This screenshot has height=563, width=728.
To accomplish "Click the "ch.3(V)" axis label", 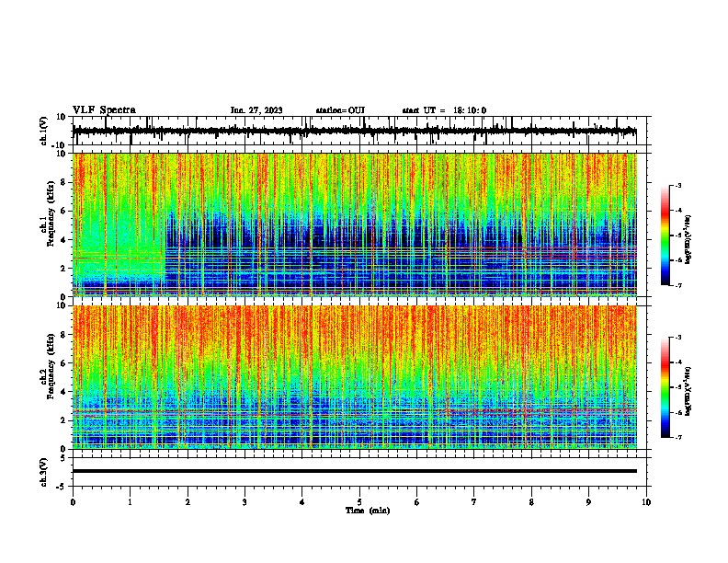I will [x=44, y=472].
